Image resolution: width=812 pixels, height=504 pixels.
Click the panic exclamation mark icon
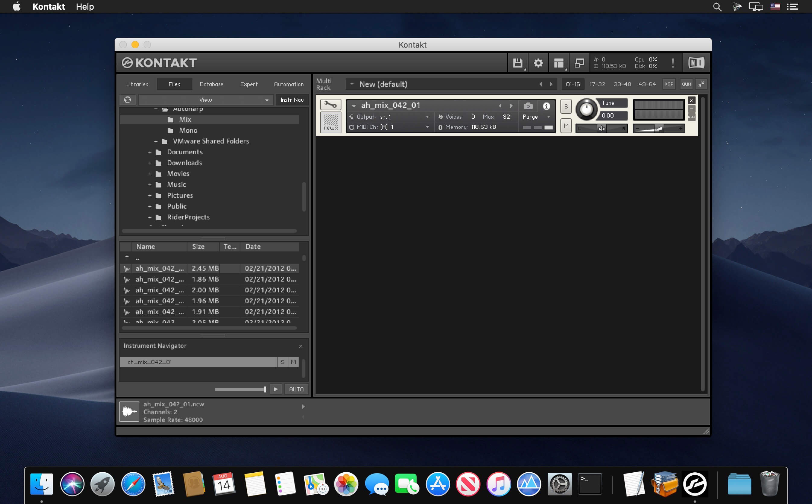click(673, 63)
